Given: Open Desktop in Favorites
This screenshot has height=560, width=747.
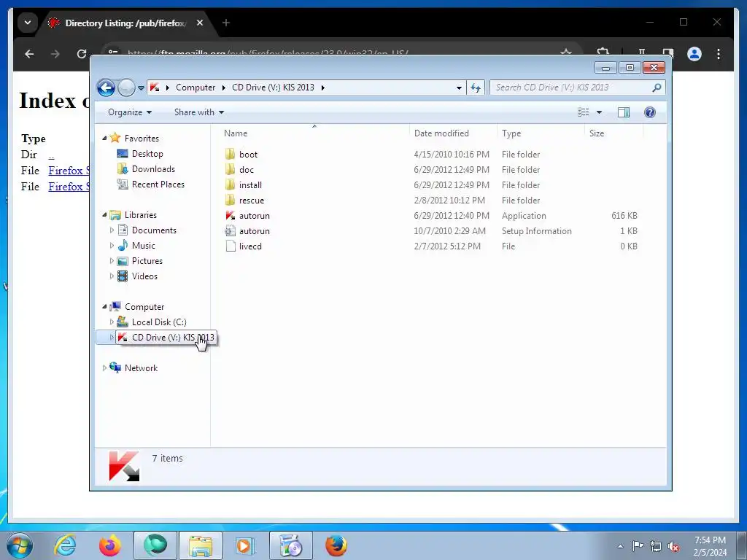Looking at the screenshot, I should coord(147,154).
